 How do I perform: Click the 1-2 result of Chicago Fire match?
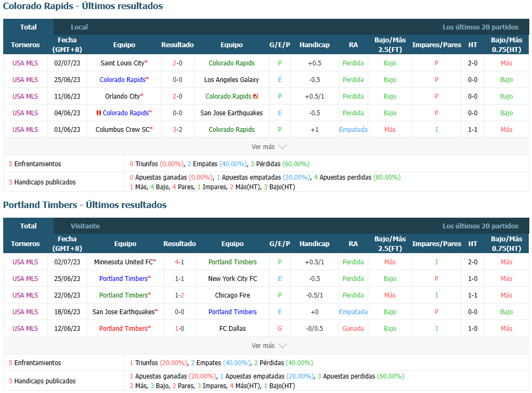point(179,295)
